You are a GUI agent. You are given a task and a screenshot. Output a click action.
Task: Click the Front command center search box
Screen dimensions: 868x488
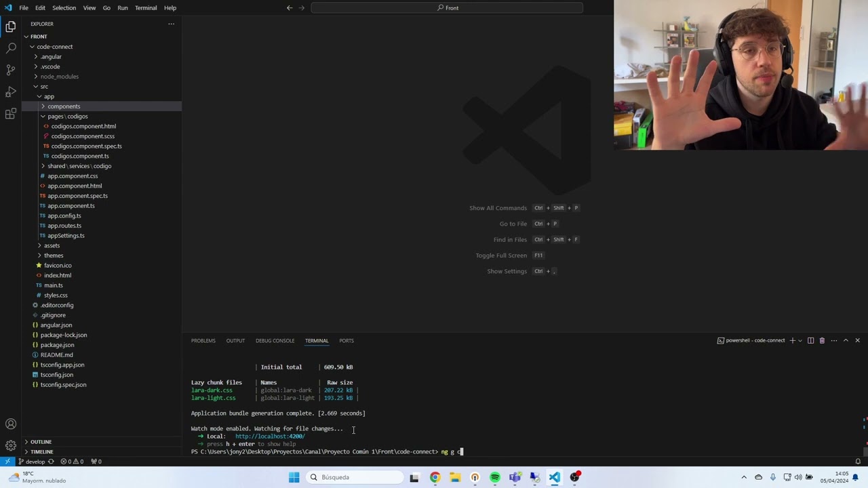pyautogui.click(x=447, y=8)
